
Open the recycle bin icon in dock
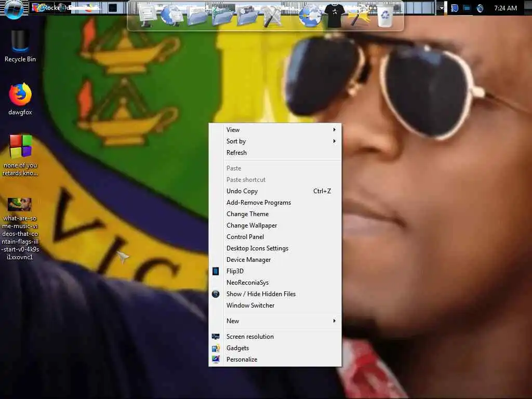coord(385,16)
